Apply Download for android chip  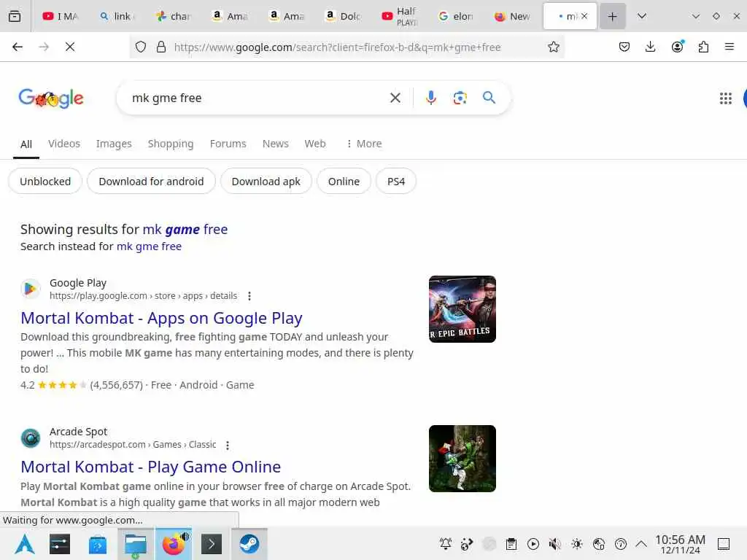pyautogui.click(x=151, y=182)
